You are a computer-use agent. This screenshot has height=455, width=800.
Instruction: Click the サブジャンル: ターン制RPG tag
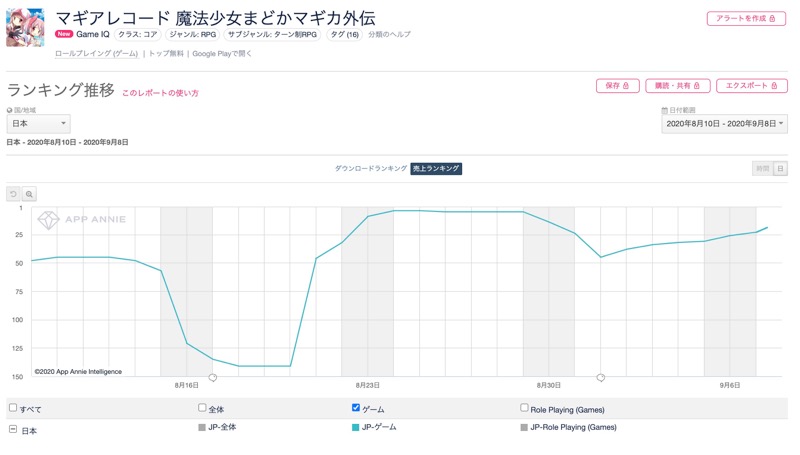click(272, 34)
